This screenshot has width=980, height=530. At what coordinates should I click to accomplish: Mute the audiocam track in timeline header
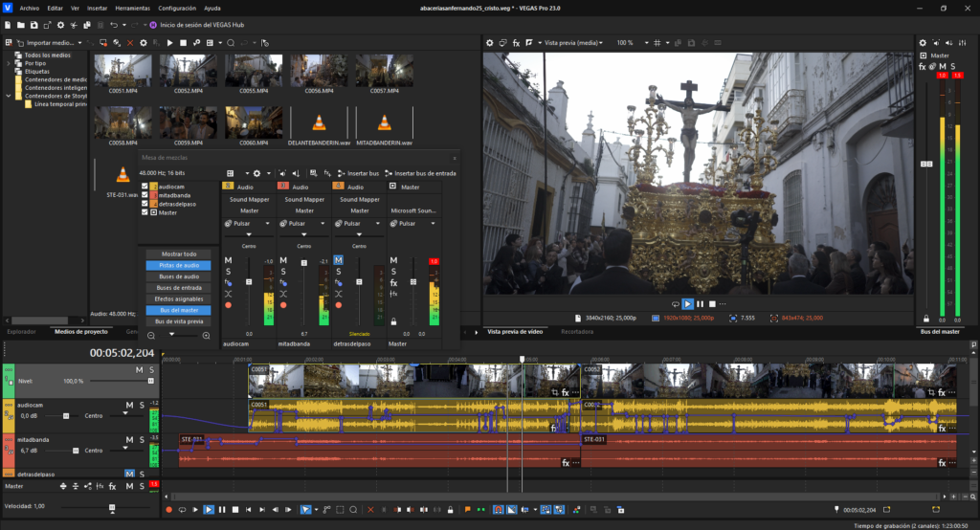tap(129, 405)
